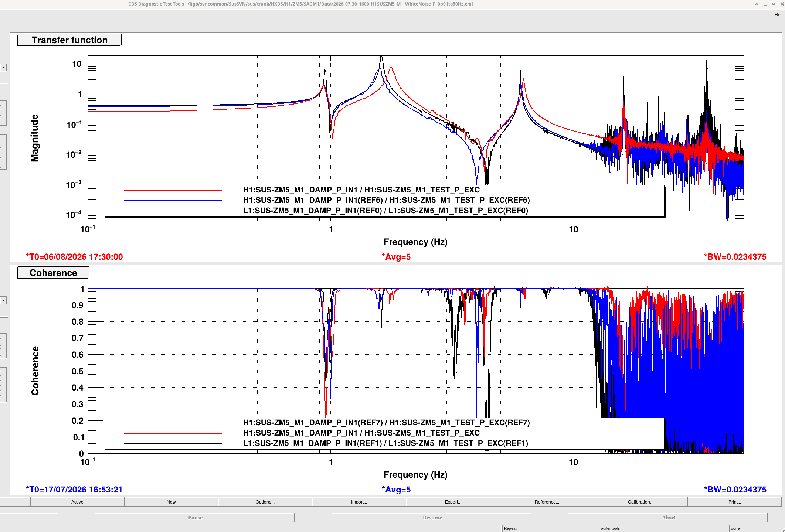
Task: Expand the dropdown arrow beside the Coherence plot
Action: click(3, 300)
